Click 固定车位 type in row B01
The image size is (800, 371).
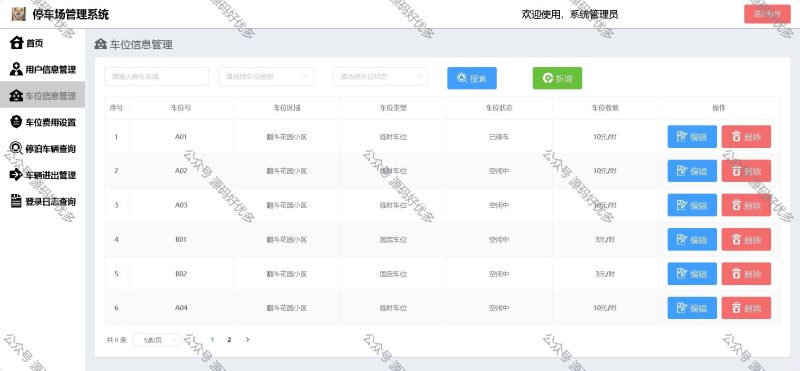[393, 239]
